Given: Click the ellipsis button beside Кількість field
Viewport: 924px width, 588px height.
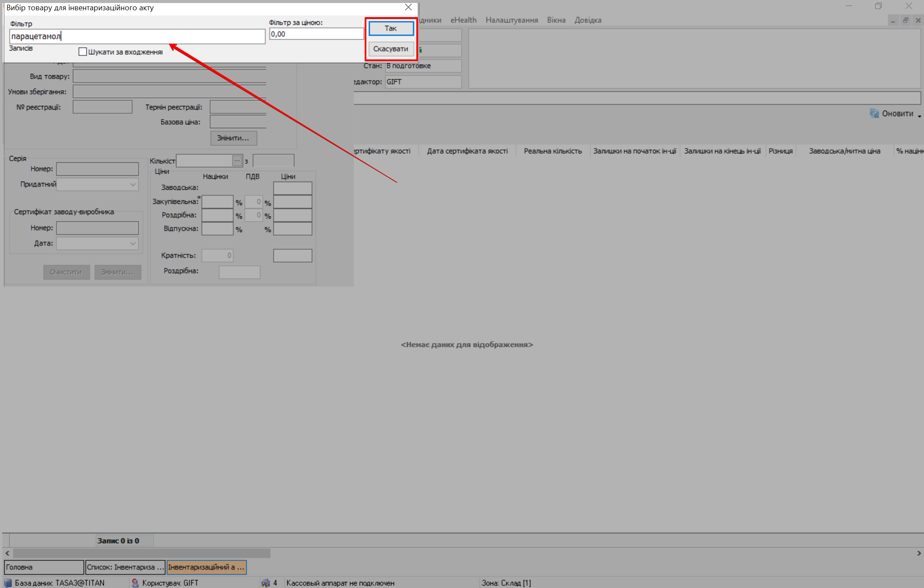Looking at the screenshot, I should pyautogui.click(x=237, y=161).
